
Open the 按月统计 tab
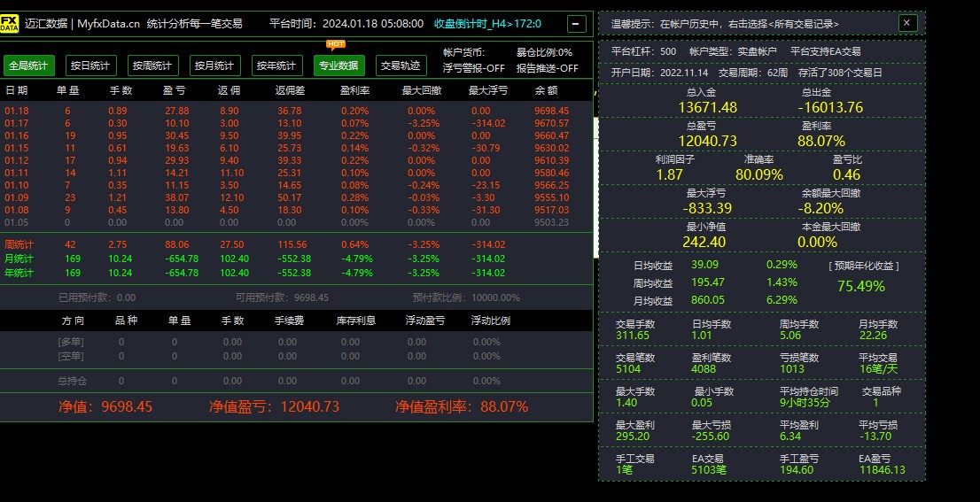[x=215, y=66]
